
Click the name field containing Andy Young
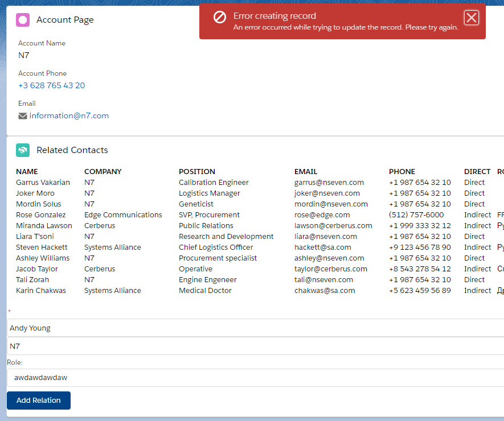251,328
